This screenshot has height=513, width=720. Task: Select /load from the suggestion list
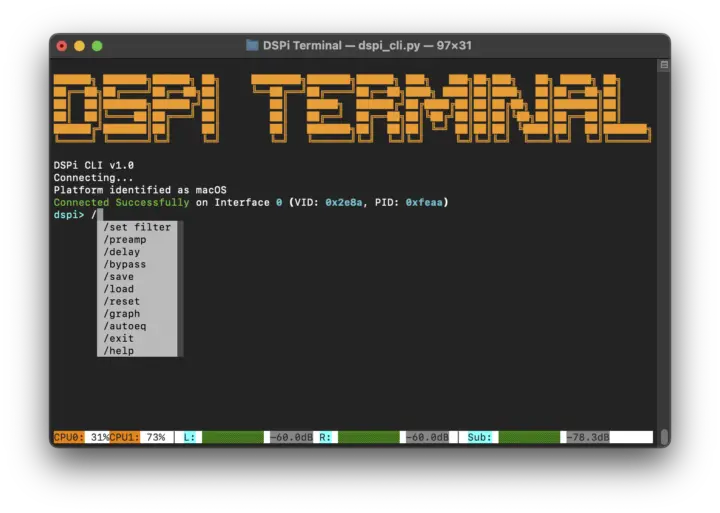point(137,289)
